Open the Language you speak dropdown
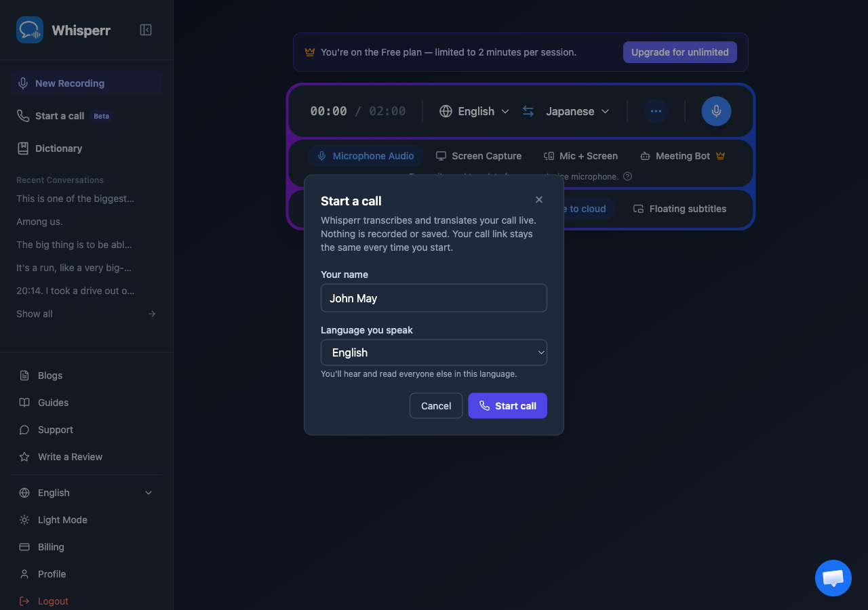The height and width of the screenshot is (610, 868). click(x=434, y=352)
